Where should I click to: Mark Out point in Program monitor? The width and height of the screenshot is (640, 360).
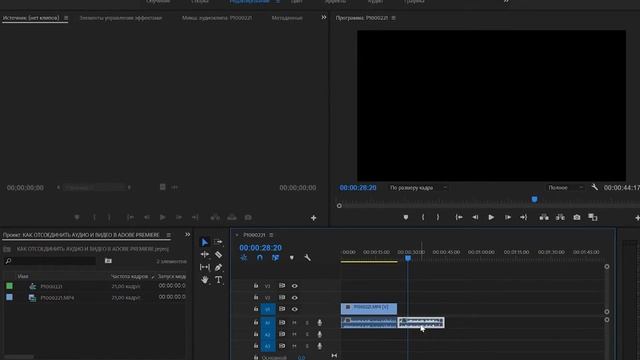[x=438, y=218]
